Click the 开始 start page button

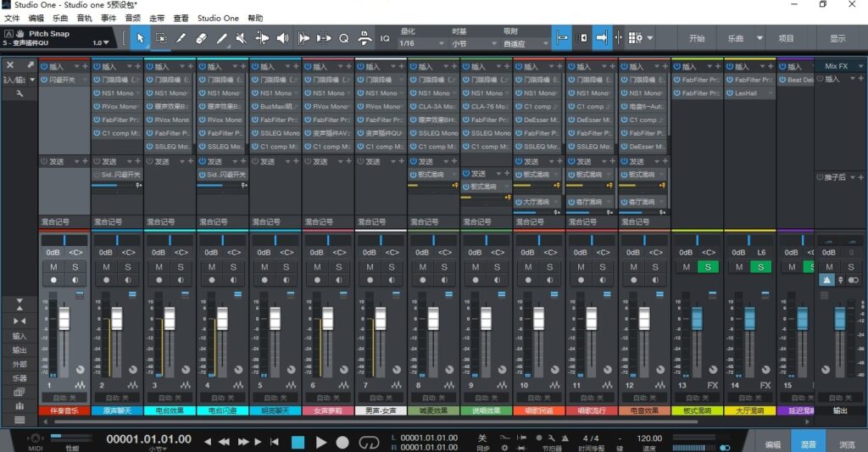(x=696, y=38)
